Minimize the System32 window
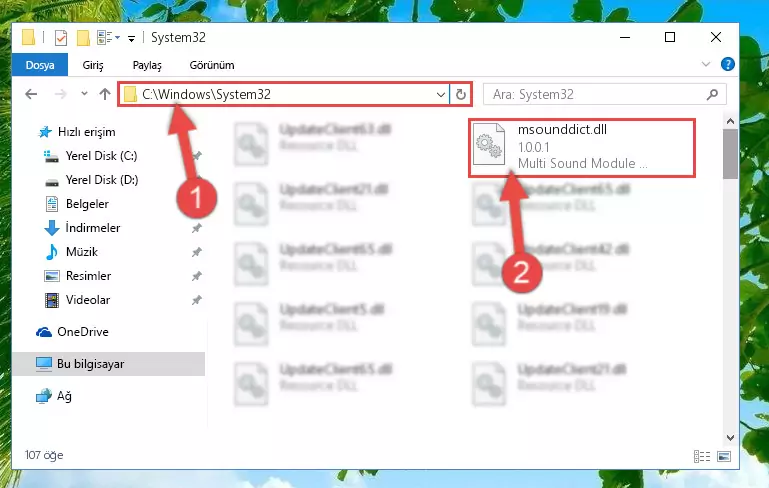The height and width of the screenshot is (488, 769). [x=625, y=37]
